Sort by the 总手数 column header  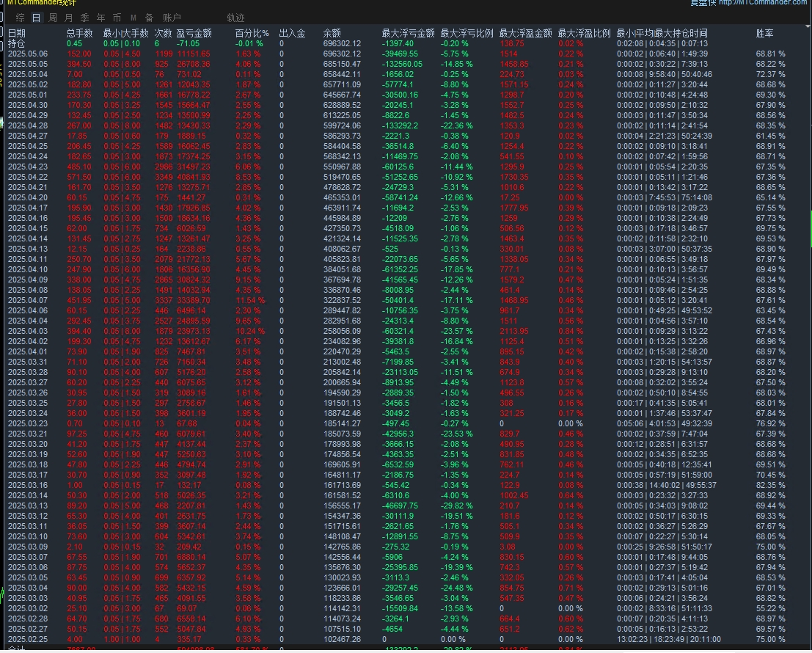tap(79, 34)
